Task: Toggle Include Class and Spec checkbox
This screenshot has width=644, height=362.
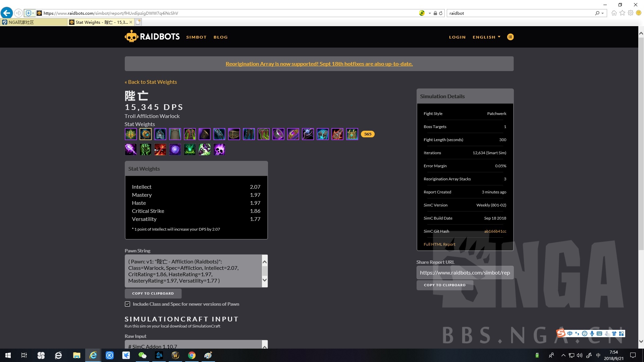Action: coord(127,304)
